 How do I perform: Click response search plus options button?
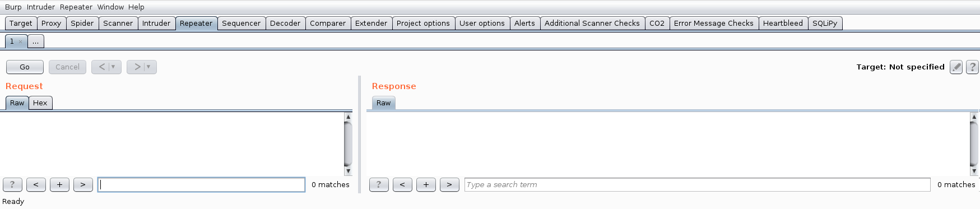coord(426,184)
